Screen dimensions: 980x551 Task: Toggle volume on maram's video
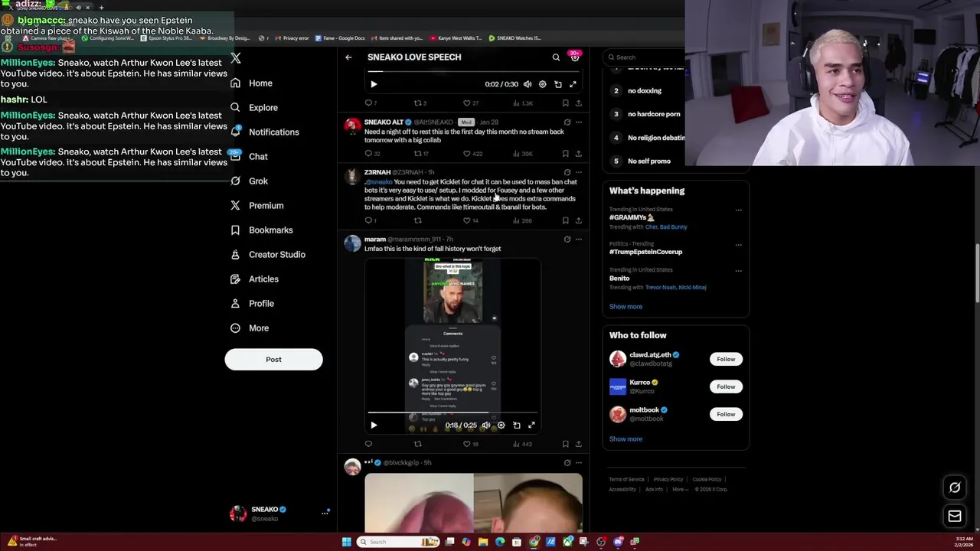(x=486, y=425)
